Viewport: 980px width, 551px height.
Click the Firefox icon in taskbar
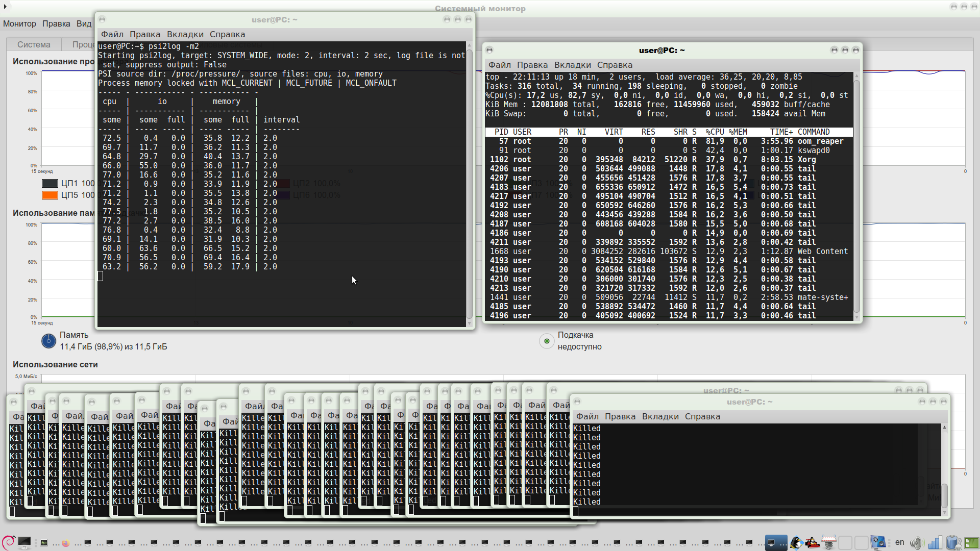[65, 543]
